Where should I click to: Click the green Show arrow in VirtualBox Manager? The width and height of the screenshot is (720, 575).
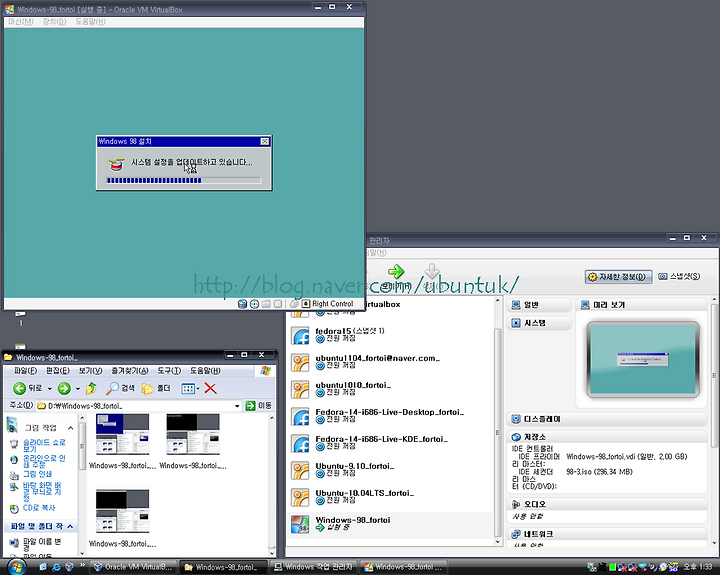coord(396,271)
